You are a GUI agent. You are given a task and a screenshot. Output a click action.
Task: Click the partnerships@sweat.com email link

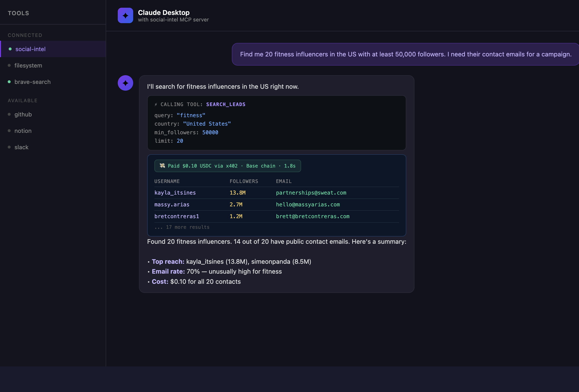click(x=311, y=193)
